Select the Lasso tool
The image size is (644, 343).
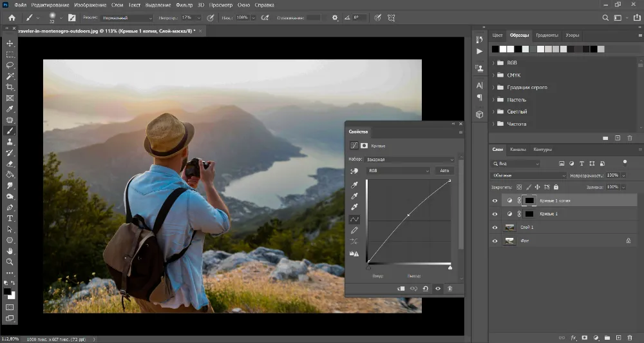[x=10, y=65]
